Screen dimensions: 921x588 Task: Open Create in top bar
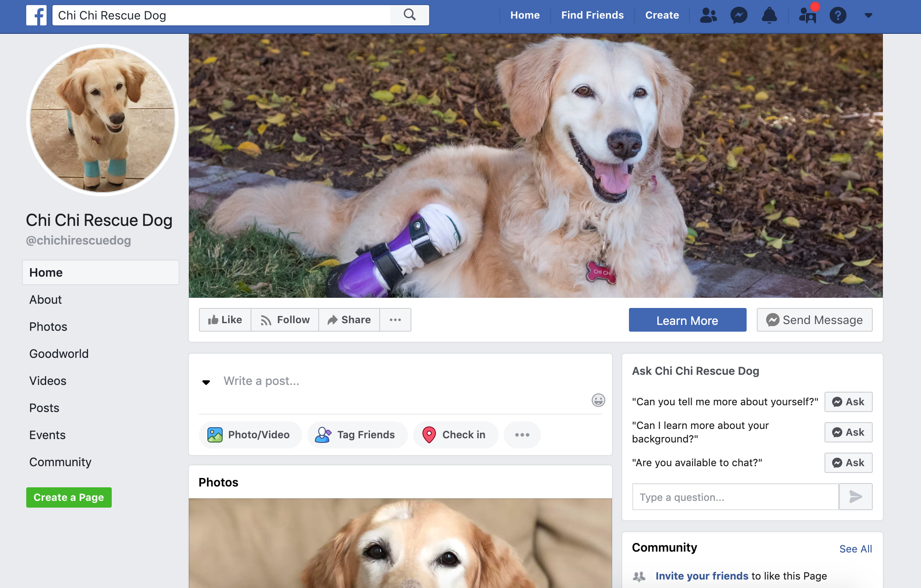662,15
